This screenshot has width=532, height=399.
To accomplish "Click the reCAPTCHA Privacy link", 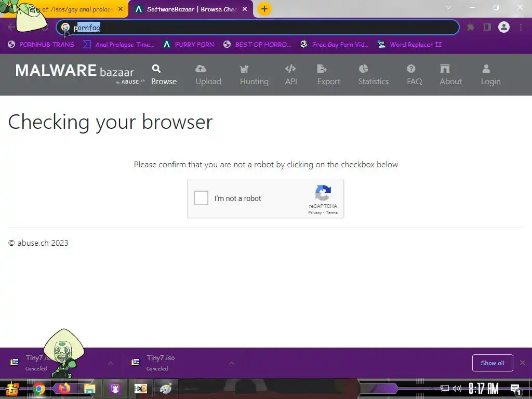I will coord(315,212).
